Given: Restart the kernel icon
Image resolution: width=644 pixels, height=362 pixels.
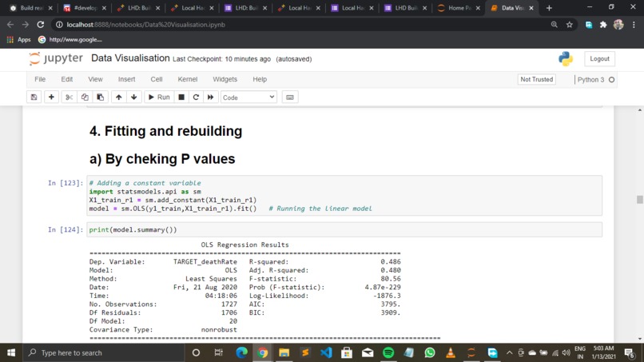Looking at the screenshot, I should click(x=196, y=97).
